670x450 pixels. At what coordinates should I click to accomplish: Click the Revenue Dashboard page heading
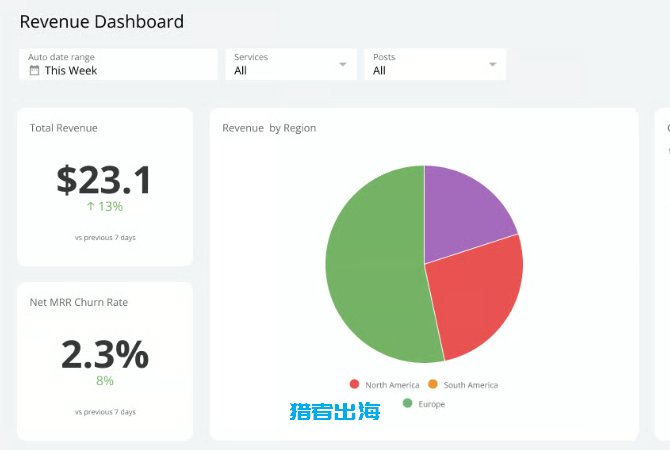[102, 21]
